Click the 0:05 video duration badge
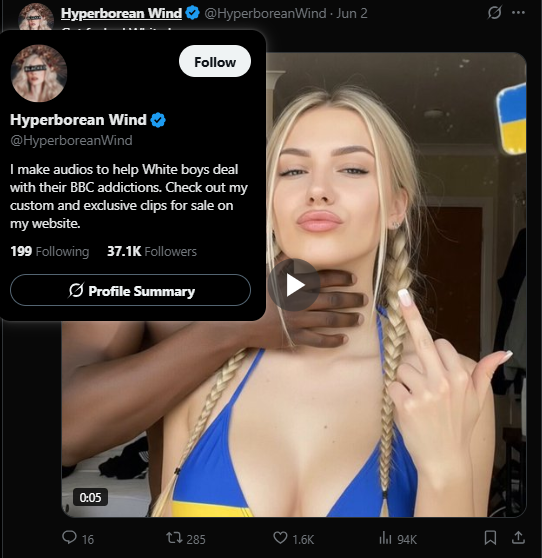The height and width of the screenshot is (558, 542). 90,497
